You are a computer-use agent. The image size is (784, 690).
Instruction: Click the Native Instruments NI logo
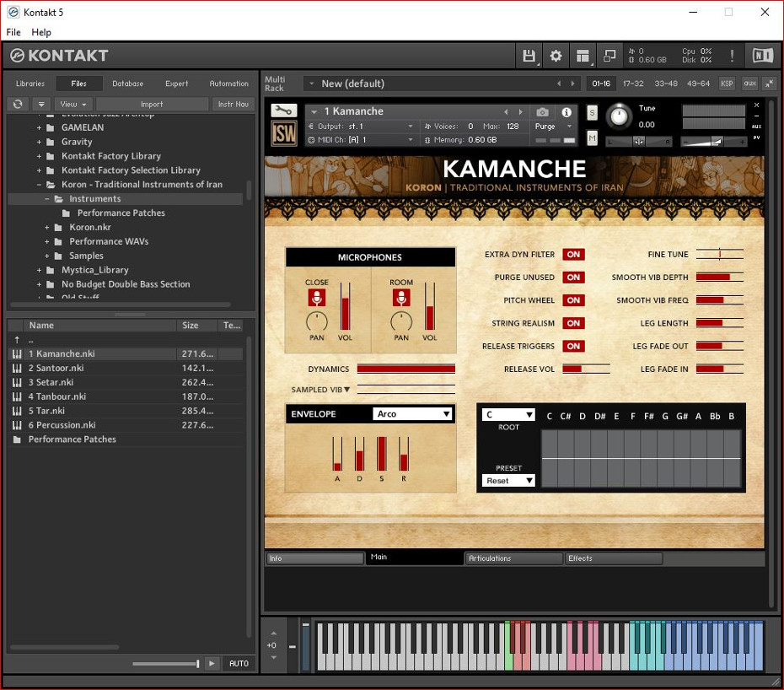point(762,56)
